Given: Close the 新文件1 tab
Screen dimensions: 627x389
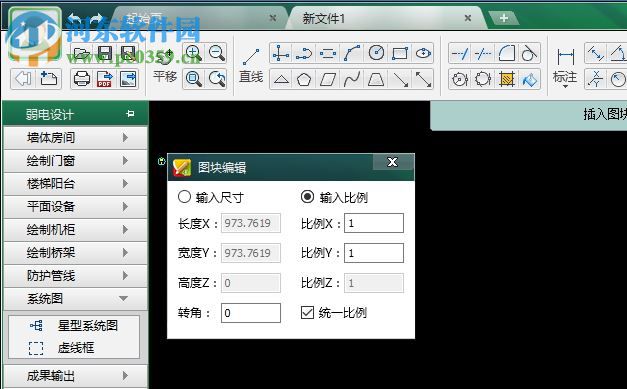Looking at the screenshot, I should 468,18.
